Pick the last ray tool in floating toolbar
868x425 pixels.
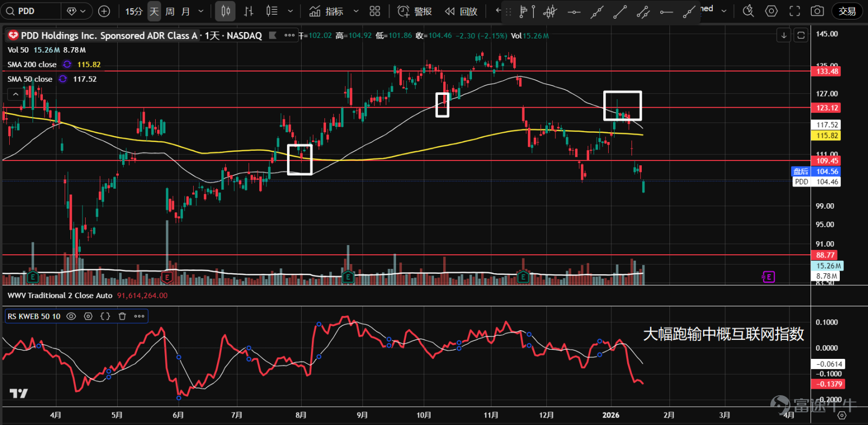tap(689, 11)
